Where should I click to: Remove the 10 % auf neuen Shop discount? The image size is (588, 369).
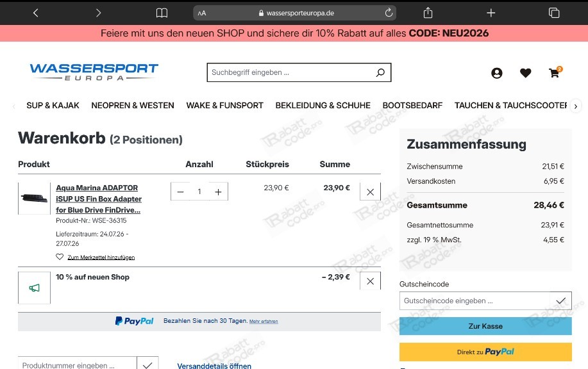[x=370, y=281]
